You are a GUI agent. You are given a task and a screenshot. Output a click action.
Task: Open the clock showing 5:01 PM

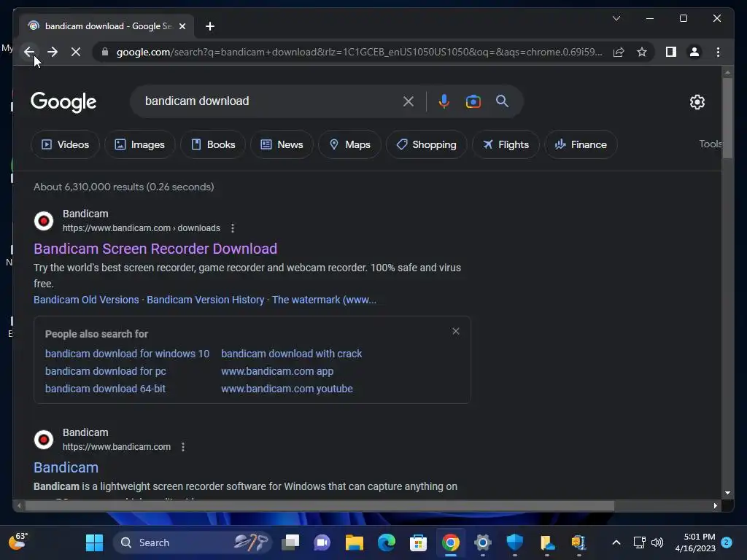695,542
